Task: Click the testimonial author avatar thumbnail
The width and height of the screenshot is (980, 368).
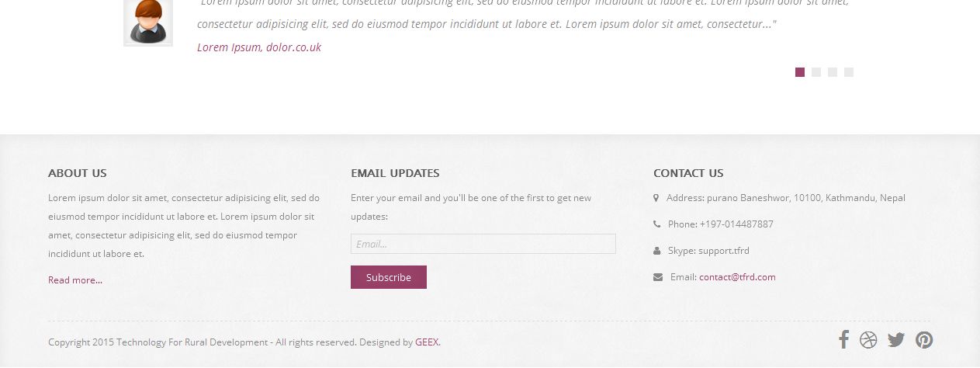Action: [x=147, y=22]
